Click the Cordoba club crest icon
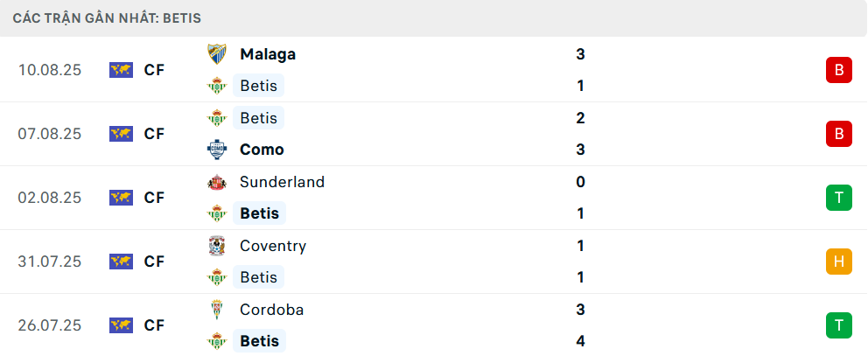Image resolution: width=868 pixels, height=356 pixels. coord(216,310)
